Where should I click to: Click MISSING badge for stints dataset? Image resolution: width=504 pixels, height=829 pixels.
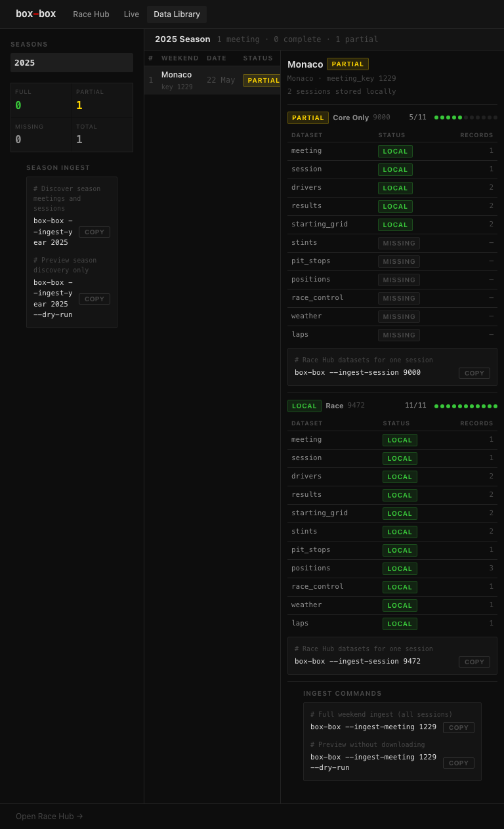click(x=399, y=243)
